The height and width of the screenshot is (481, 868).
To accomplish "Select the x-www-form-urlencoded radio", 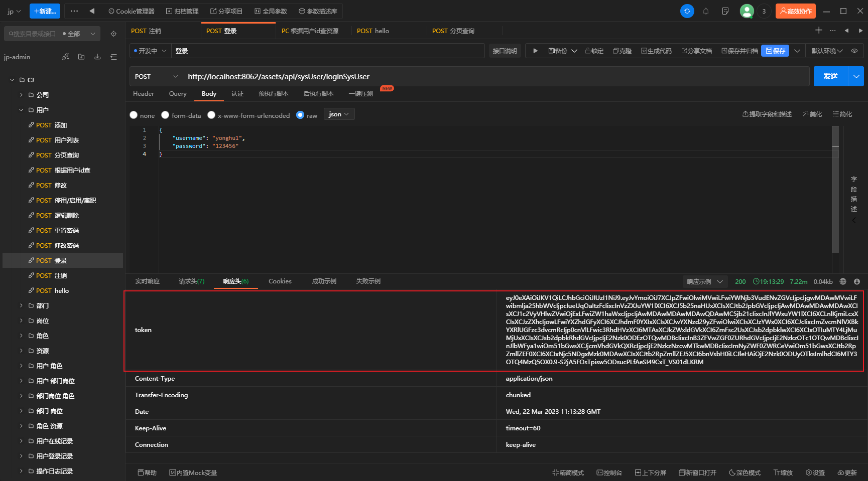I will 211,115.
